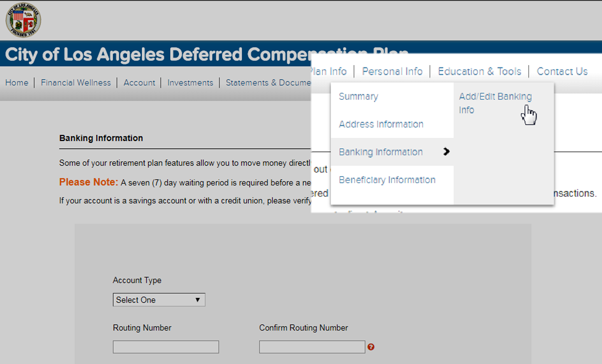Image resolution: width=602 pixels, height=364 pixels.
Task: Go to Home in the navigation bar
Action: pyautogui.click(x=17, y=83)
